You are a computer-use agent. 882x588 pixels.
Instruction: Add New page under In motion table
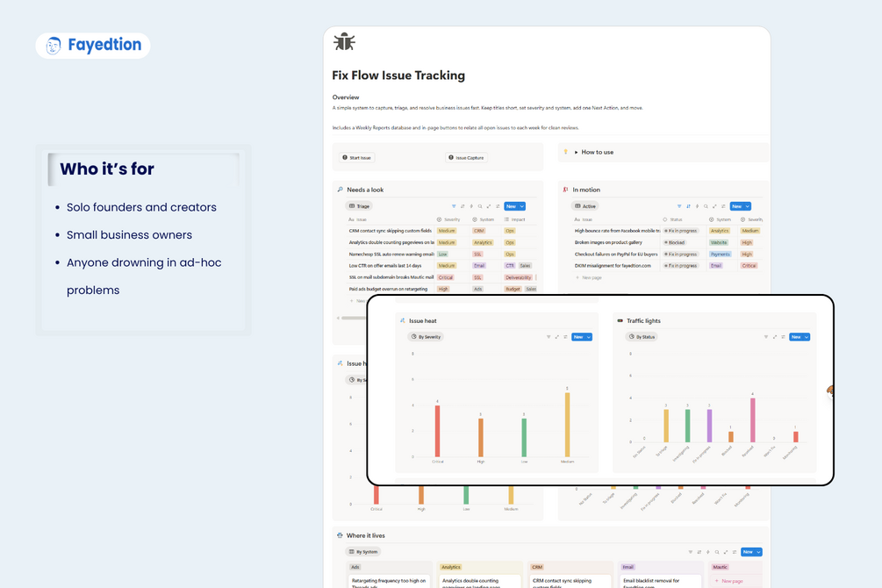tap(589, 277)
